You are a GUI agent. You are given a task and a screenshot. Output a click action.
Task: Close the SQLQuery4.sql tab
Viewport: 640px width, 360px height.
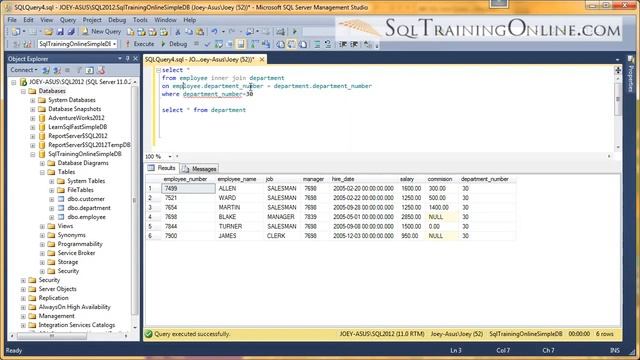(x=262, y=60)
